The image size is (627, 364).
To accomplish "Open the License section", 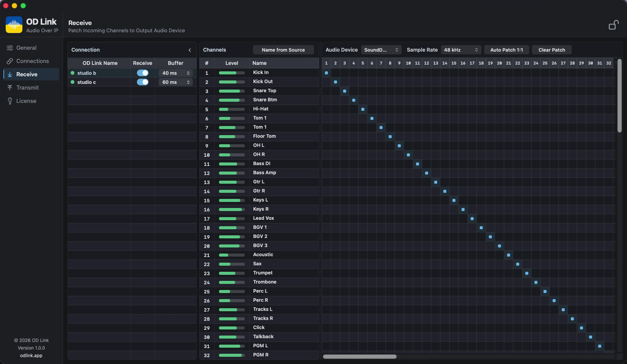I will (31, 101).
